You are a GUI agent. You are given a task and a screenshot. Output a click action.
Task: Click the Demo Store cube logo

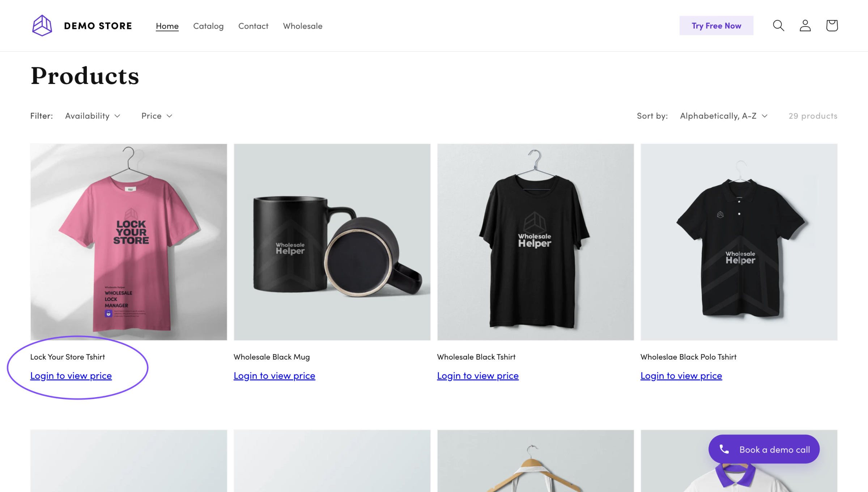pyautogui.click(x=42, y=25)
